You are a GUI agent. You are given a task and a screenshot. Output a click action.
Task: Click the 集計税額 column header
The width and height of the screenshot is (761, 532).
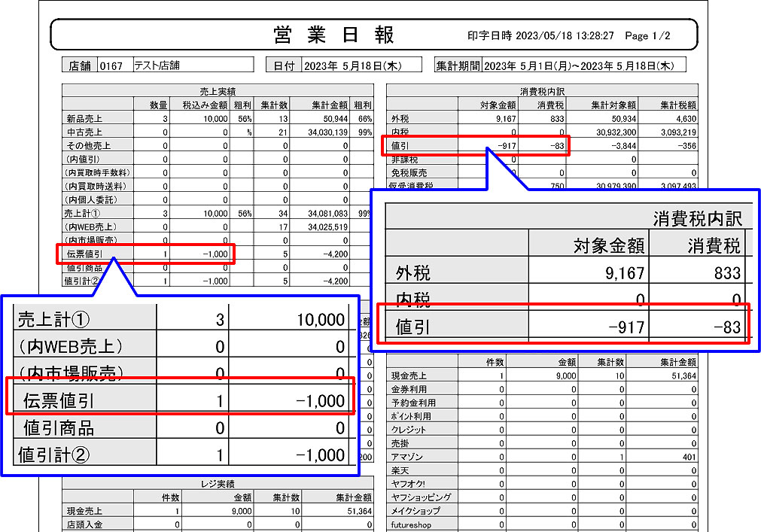tap(678, 105)
